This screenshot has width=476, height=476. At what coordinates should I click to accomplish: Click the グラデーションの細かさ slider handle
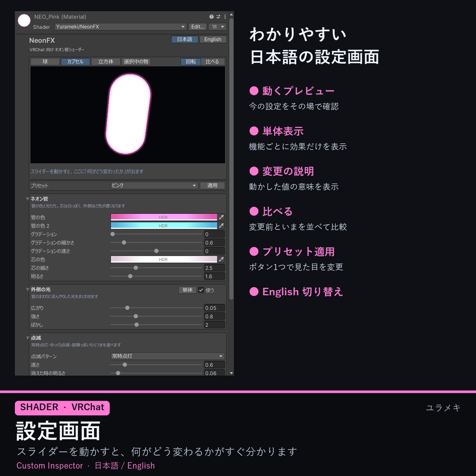(124, 243)
